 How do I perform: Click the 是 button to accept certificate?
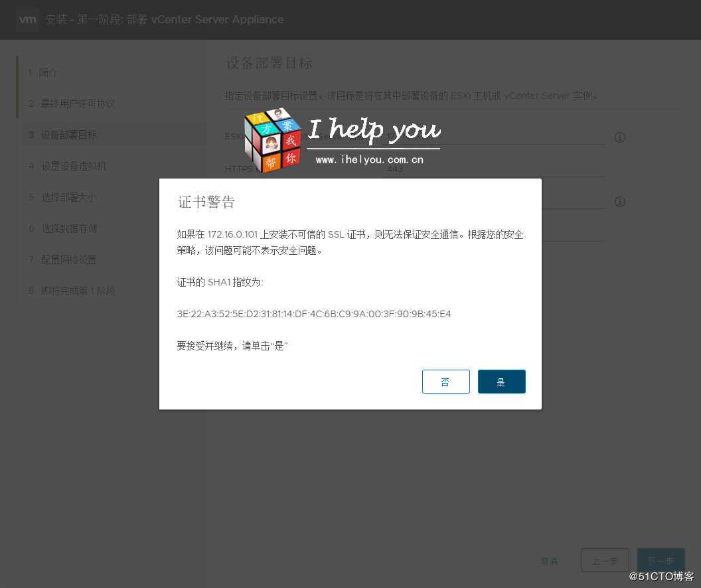[x=502, y=382]
